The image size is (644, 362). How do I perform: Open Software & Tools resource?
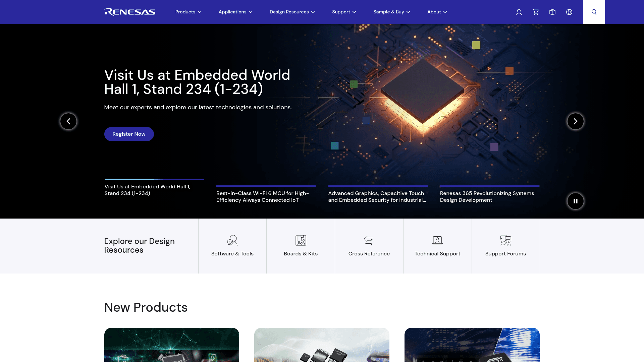[232, 246]
